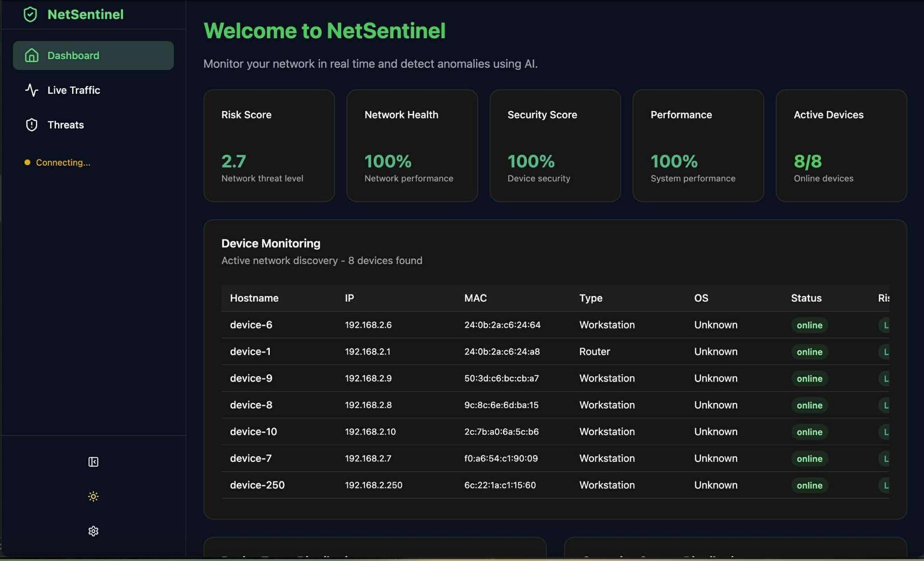The height and width of the screenshot is (561, 924).
Task: Click the Risk Score card
Action: click(269, 145)
